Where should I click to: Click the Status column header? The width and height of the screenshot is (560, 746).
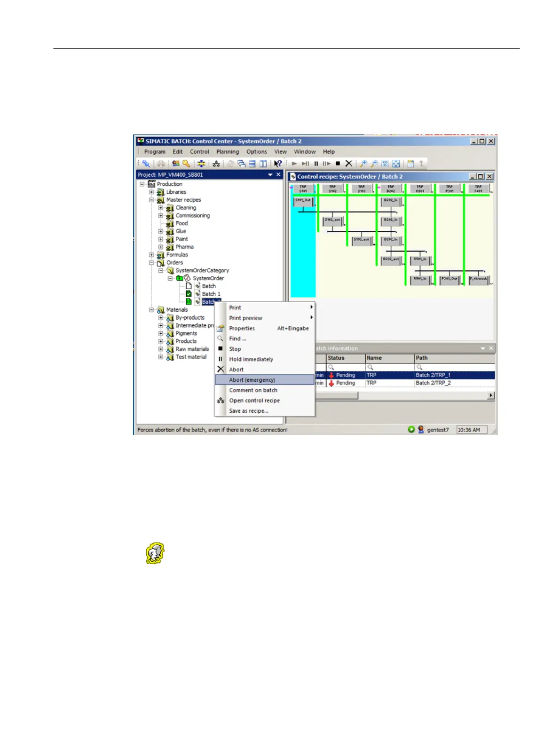point(346,358)
